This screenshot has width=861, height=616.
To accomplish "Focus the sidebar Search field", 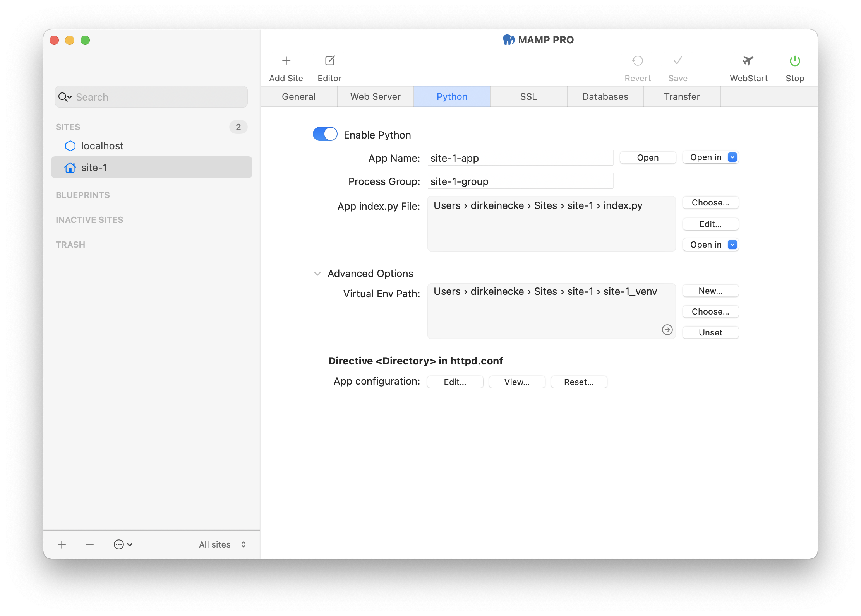I will 151,97.
